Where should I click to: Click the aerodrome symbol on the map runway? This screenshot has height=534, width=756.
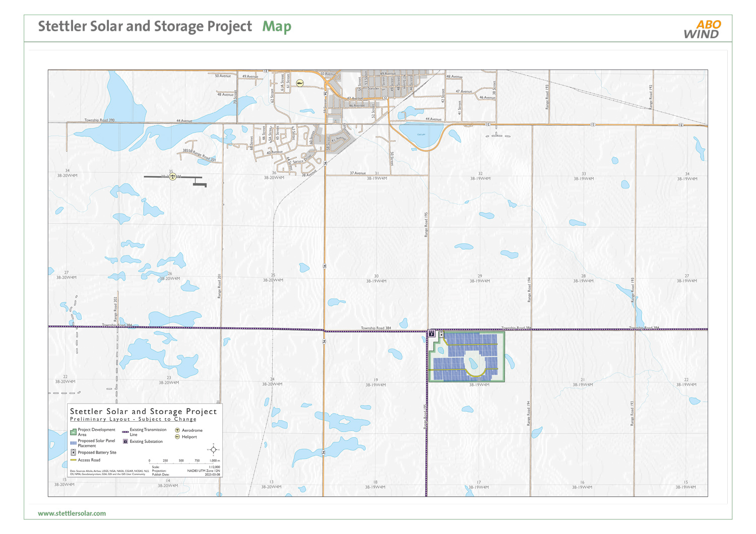coord(172,177)
